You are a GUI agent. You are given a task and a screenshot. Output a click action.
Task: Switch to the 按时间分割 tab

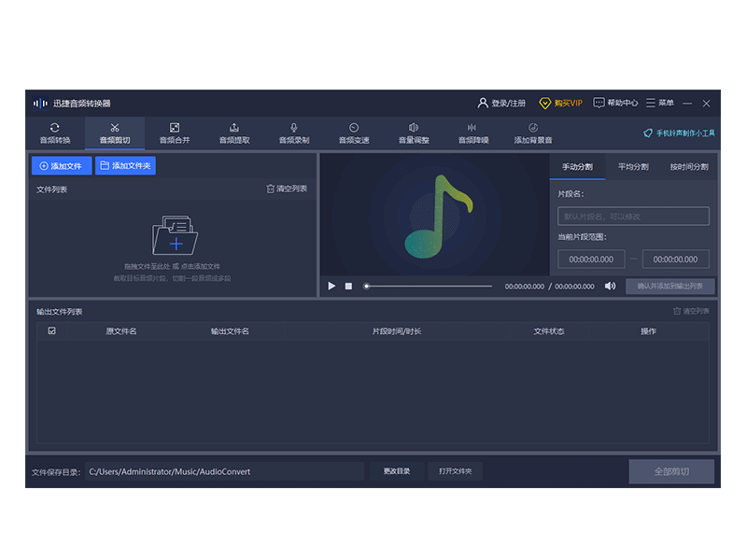(688, 167)
